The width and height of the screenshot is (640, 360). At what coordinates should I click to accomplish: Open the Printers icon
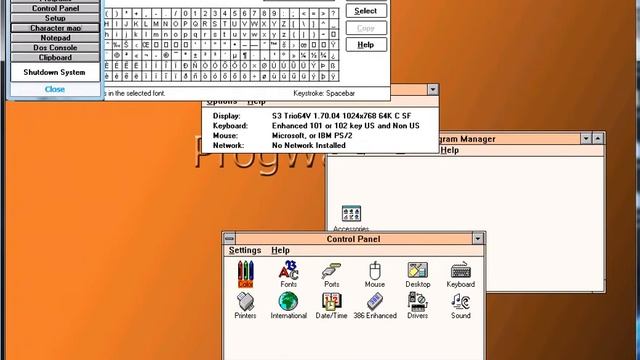[245, 305]
